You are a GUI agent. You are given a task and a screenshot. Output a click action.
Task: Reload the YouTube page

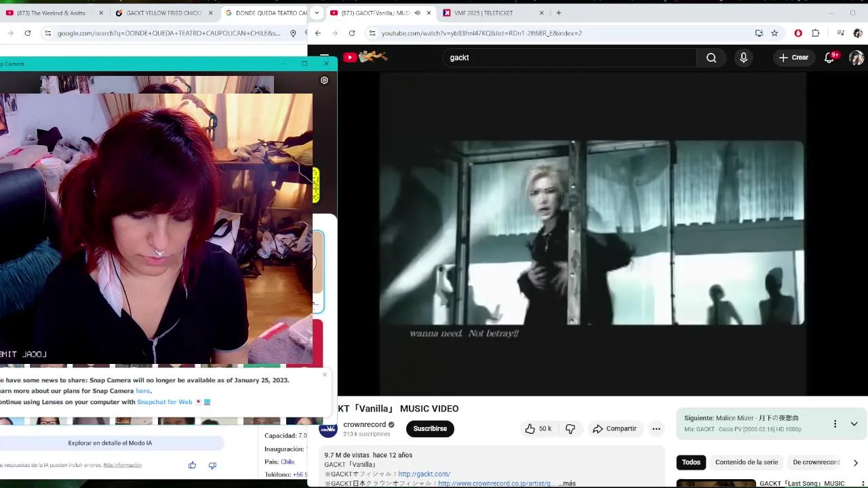click(x=352, y=33)
